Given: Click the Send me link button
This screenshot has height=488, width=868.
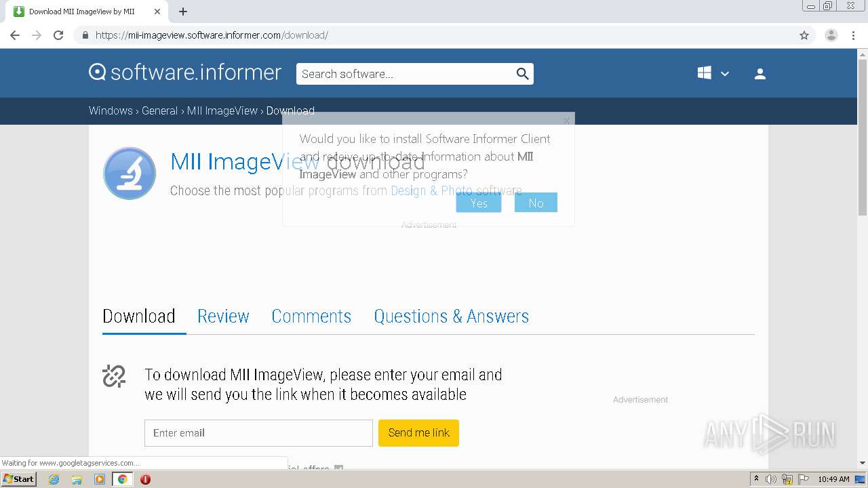Looking at the screenshot, I should click(x=418, y=433).
